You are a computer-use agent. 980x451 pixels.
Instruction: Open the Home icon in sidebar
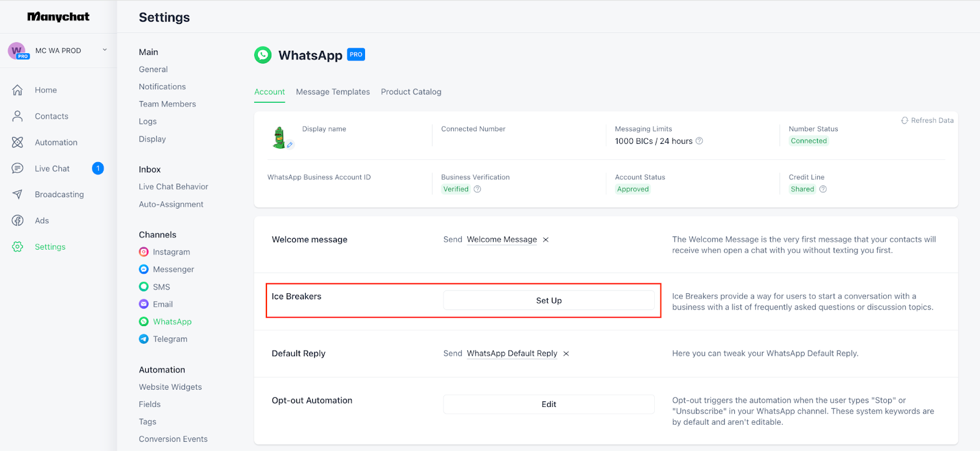coord(17,90)
